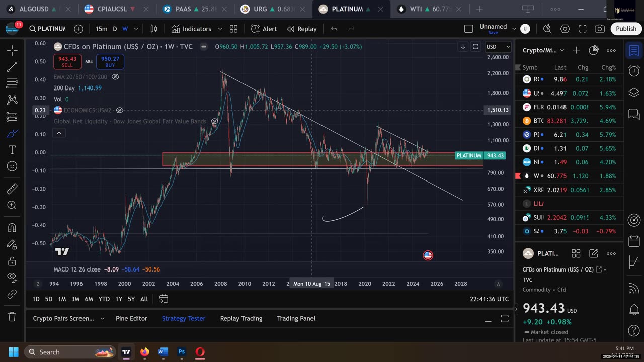Click the Publish button

626,29
